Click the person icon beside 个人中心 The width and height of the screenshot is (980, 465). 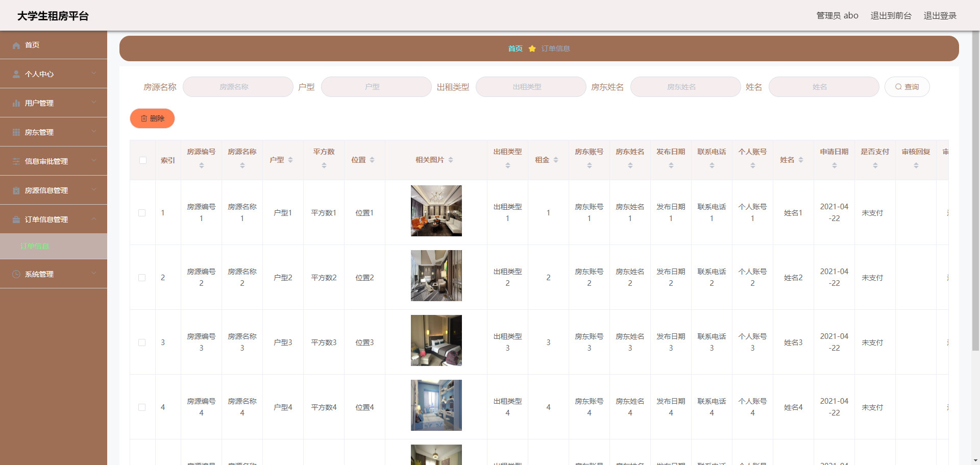click(16, 75)
